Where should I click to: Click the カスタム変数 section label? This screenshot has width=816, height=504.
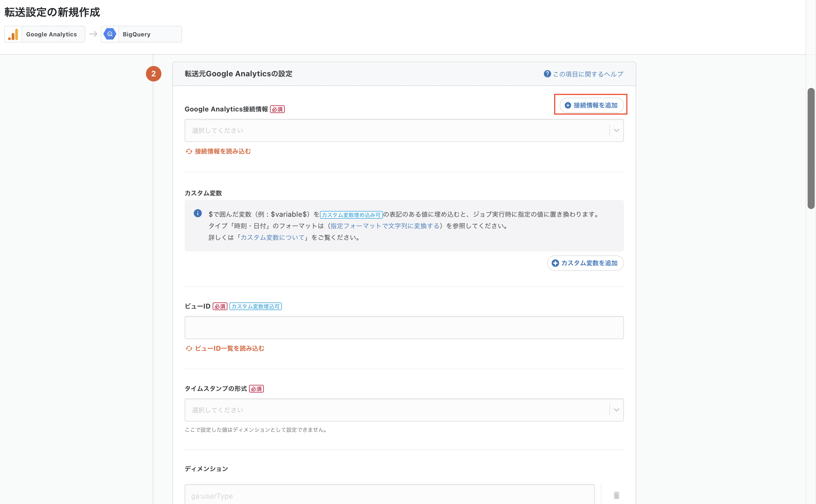tap(203, 193)
